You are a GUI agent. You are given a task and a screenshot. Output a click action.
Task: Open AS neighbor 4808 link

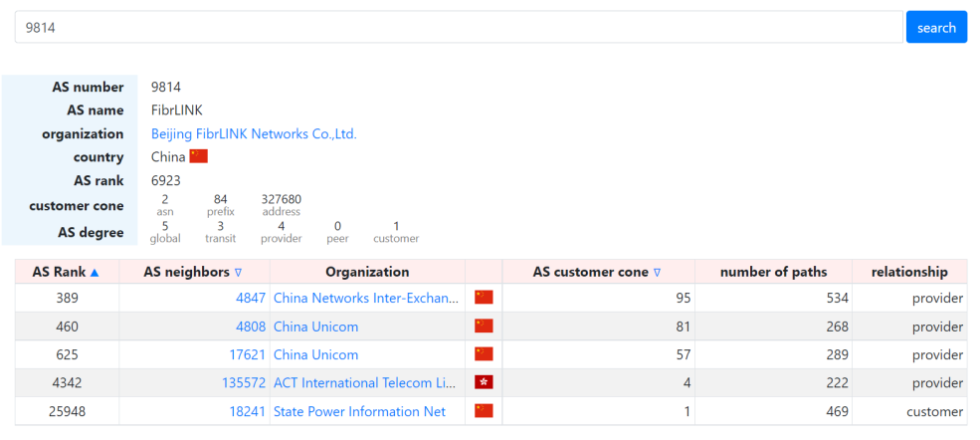pos(251,327)
